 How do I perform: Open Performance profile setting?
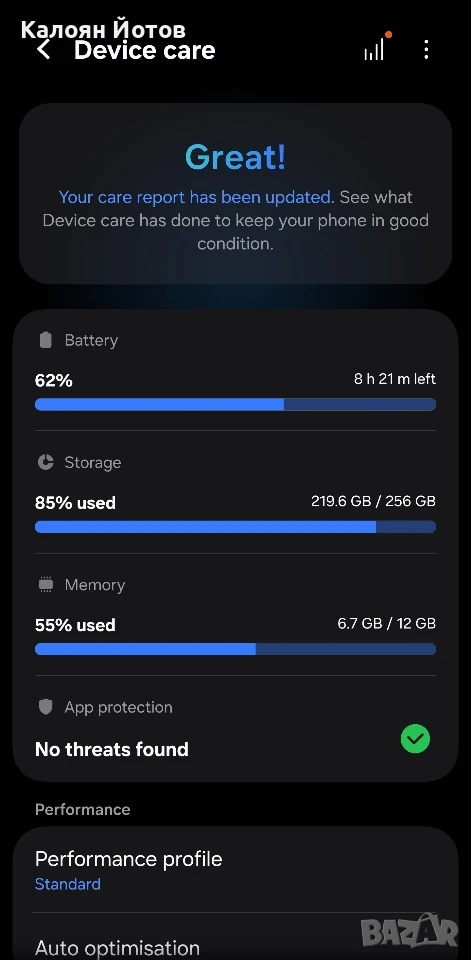pyautogui.click(x=235, y=870)
